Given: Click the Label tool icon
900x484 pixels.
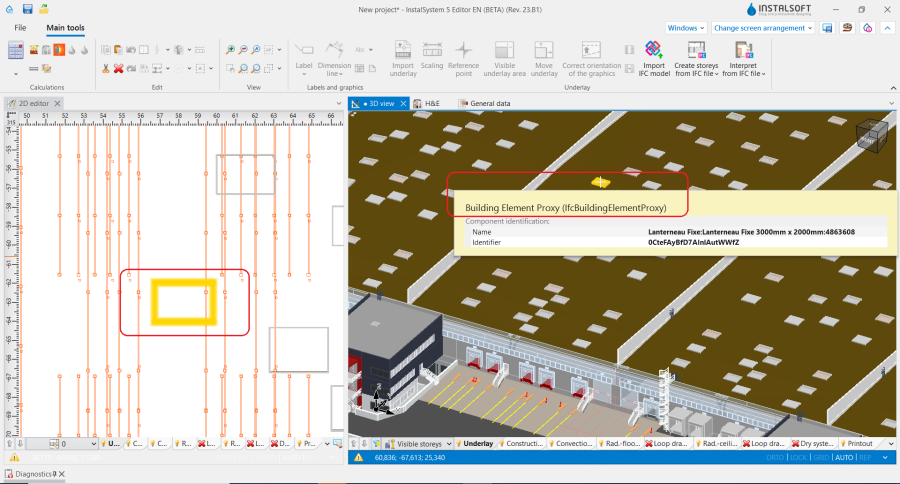Looking at the screenshot, I should pyautogui.click(x=304, y=50).
